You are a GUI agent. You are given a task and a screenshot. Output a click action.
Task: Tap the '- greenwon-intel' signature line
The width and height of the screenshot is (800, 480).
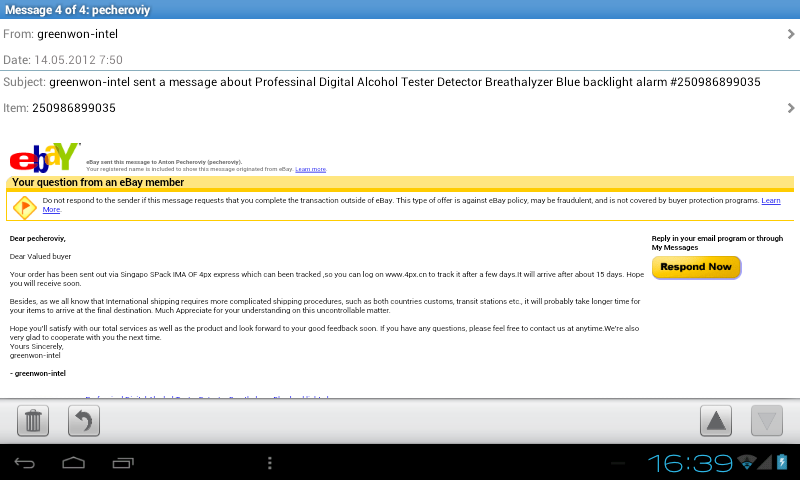click(38, 373)
